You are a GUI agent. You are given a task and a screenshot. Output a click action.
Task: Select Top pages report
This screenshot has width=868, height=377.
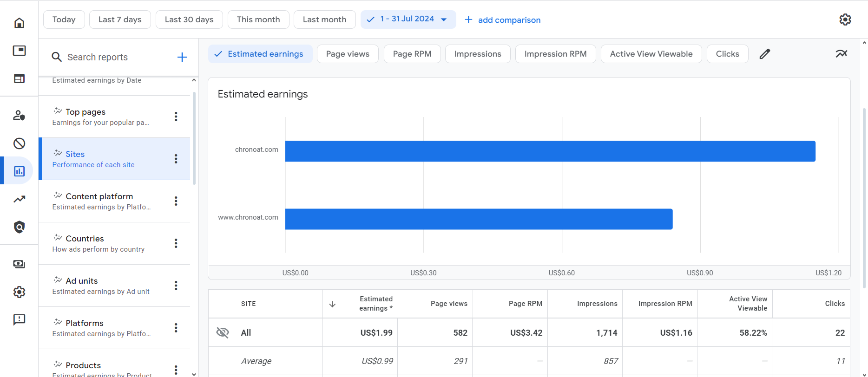tap(114, 117)
